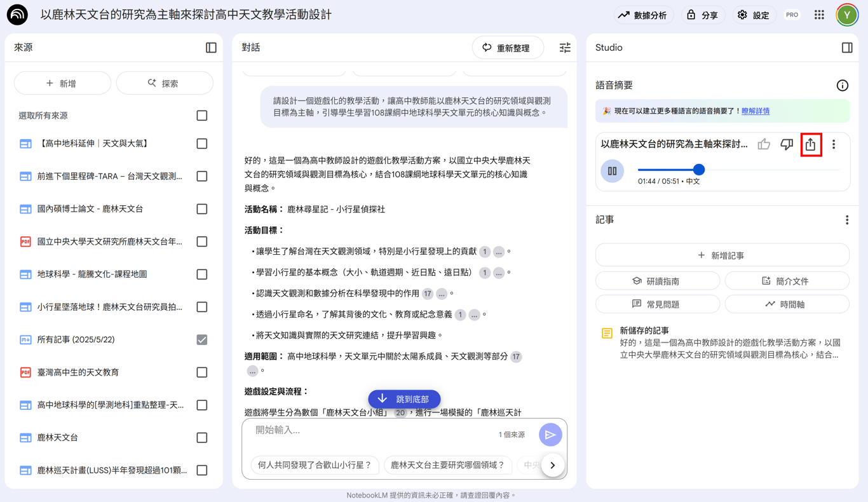Image resolution: width=868 pixels, height=502 pixels.
Task: Tick the 鹿林天文台 source checkbox
Action: (x=202, y=438)
